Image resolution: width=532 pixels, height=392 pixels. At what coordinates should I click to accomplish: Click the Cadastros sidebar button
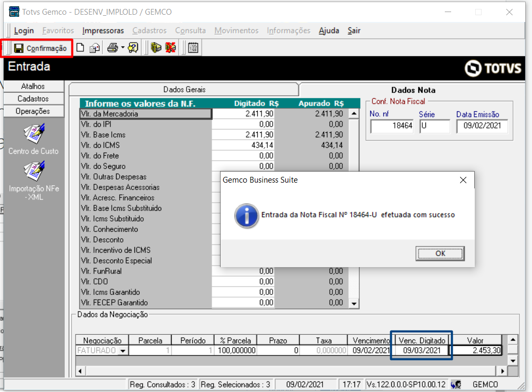(x=33, y=99)
